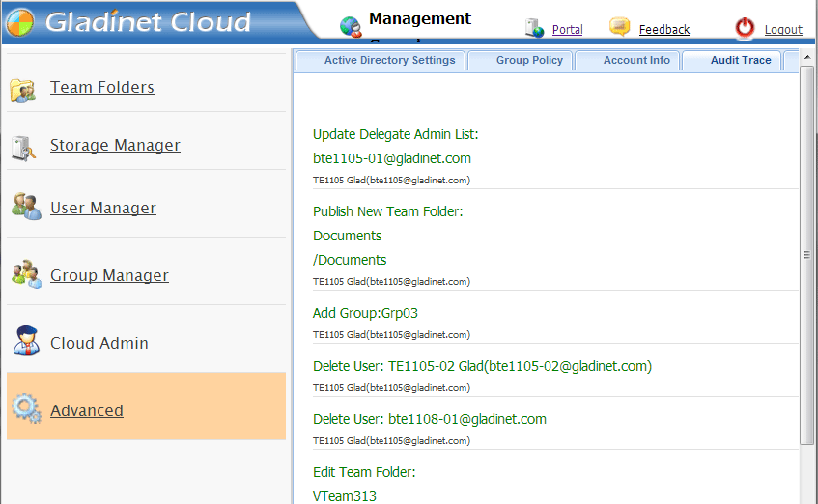
Task: Open Cloud Admin section
Action: [99, 343]
